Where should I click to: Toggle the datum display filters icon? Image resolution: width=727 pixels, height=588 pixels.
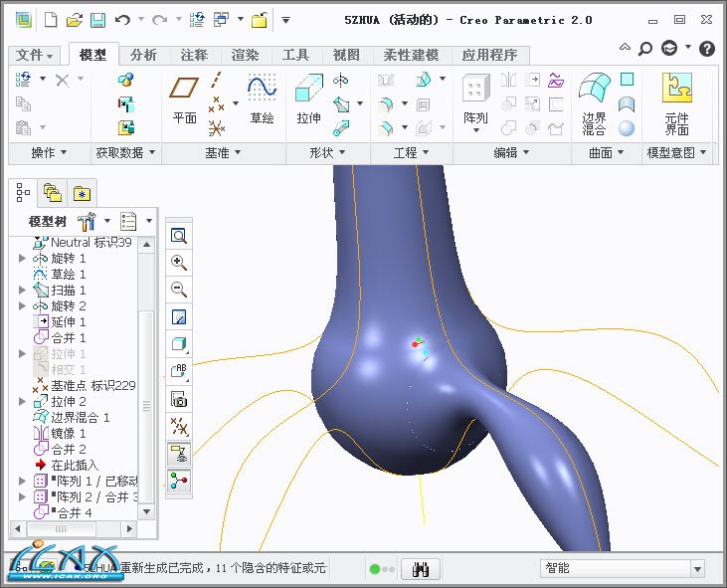179,427
